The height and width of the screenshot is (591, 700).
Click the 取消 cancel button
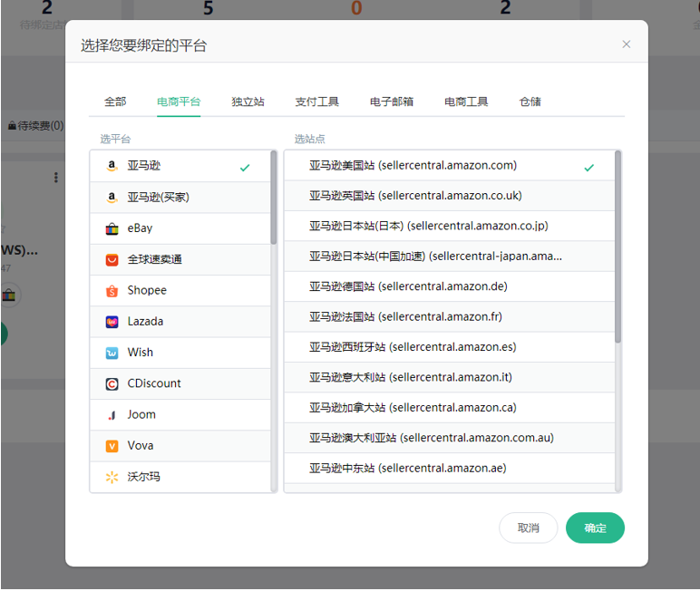[x=528, y=528]
